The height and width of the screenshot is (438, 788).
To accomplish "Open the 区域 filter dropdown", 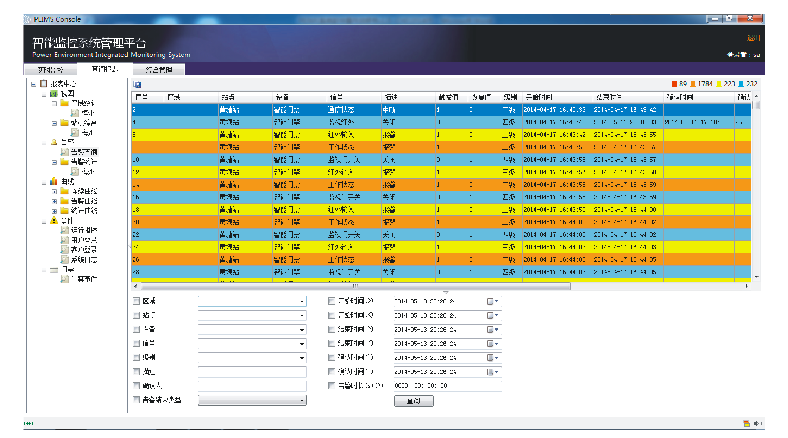I will 302,301.
